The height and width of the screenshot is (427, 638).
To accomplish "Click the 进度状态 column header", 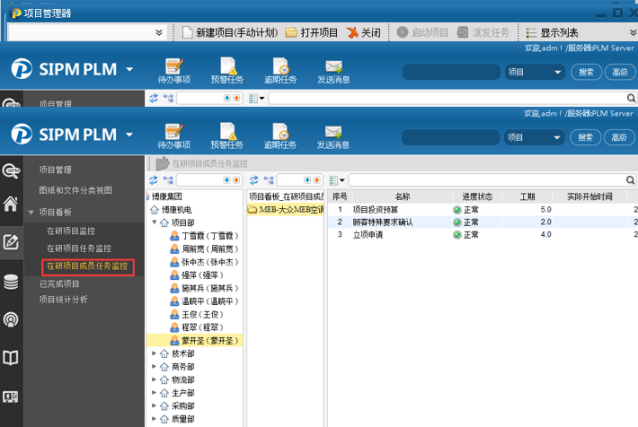I will (x=477, y=197).
